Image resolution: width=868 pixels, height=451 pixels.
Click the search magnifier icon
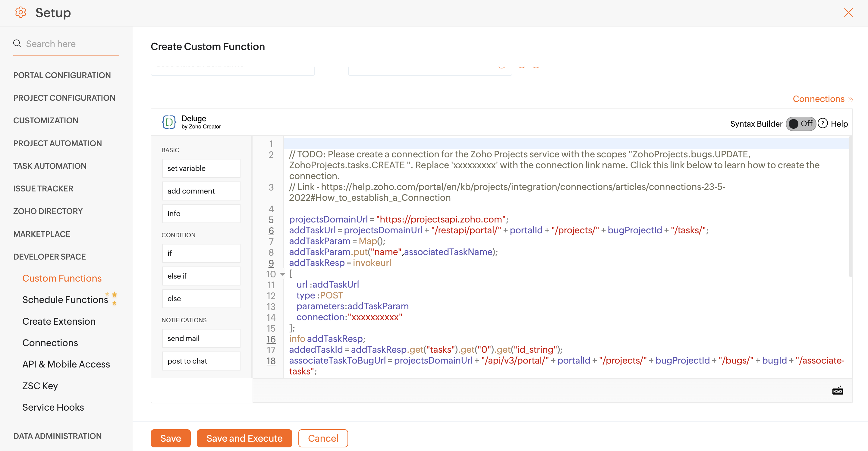17,43
